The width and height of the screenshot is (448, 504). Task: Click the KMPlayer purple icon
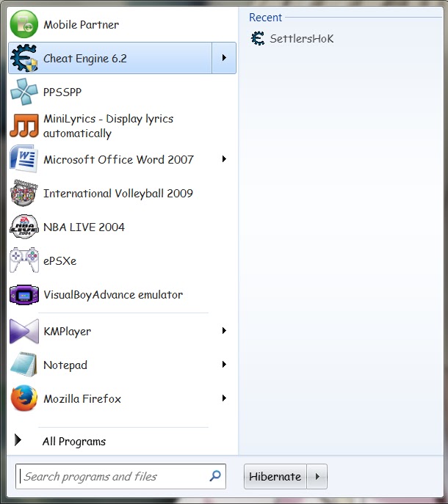(24, 331)
